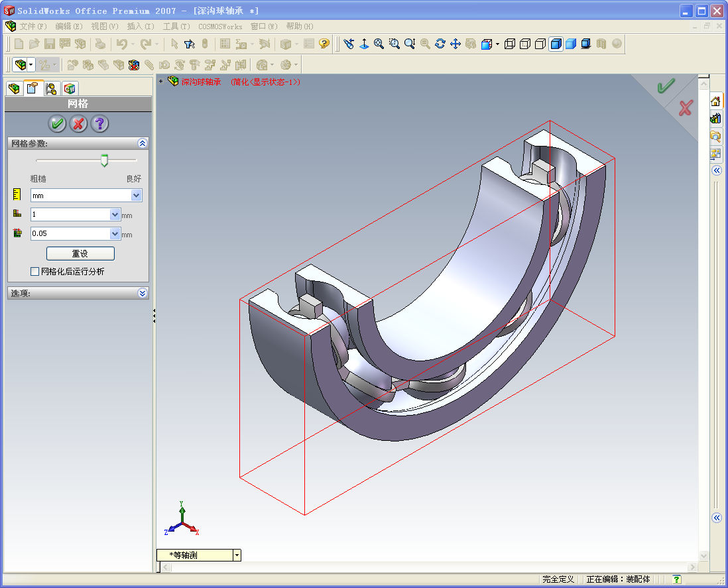
Task: Open the 视图(V) menu
Action: coord(105,27)
